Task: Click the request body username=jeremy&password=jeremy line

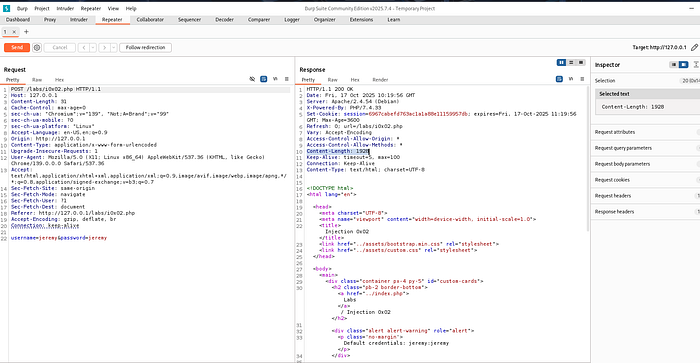Action: 59,238
